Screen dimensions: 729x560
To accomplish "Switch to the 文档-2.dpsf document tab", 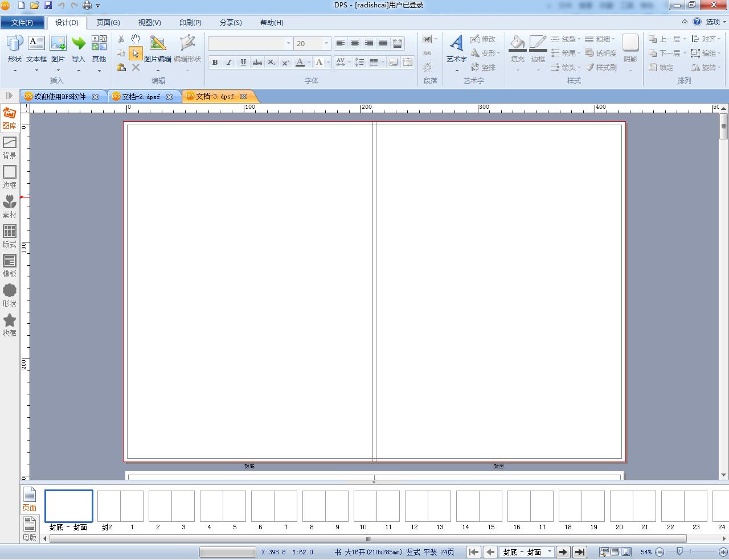I will (x=141, y=97).
